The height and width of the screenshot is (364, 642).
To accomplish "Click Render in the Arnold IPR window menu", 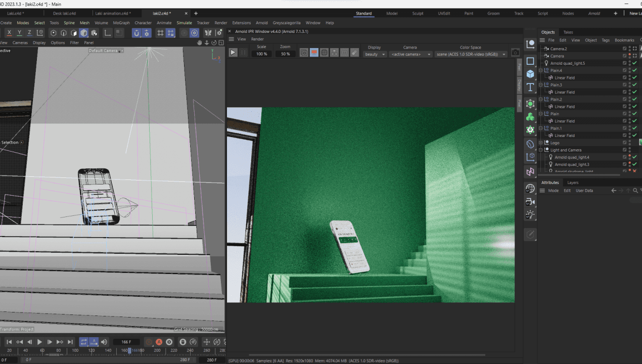I will pyautogui.click(x=257, y=39).
